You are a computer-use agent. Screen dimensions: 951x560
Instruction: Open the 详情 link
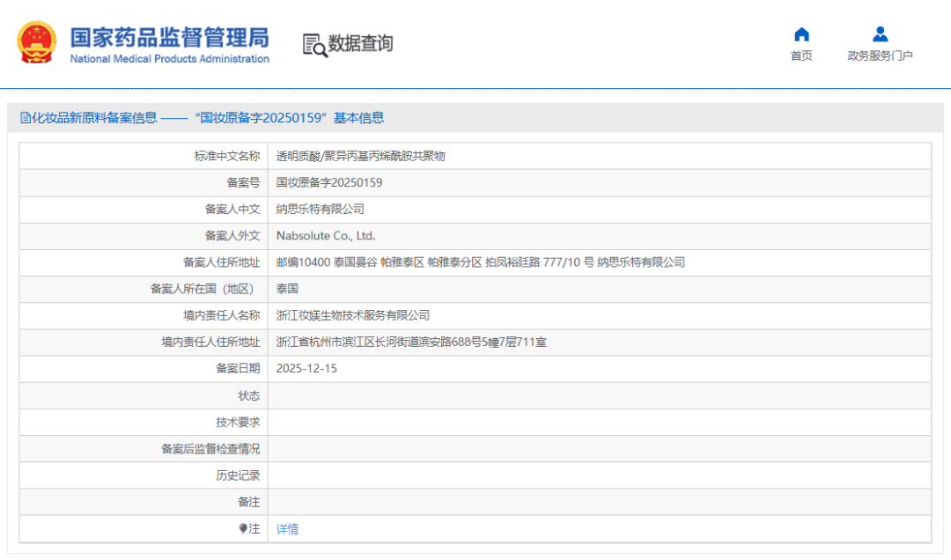pyautogui.click(x=287, y=527)
